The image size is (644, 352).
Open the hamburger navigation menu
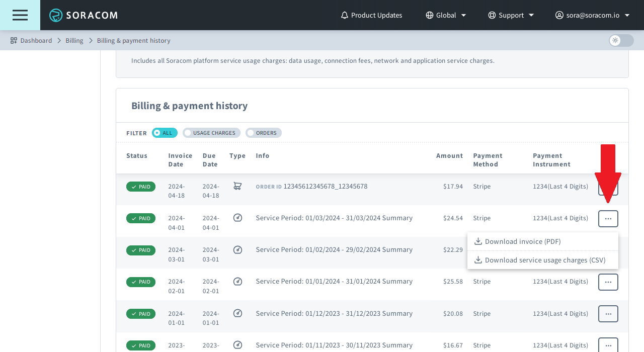pyautogui.click(x=20, y=15)
